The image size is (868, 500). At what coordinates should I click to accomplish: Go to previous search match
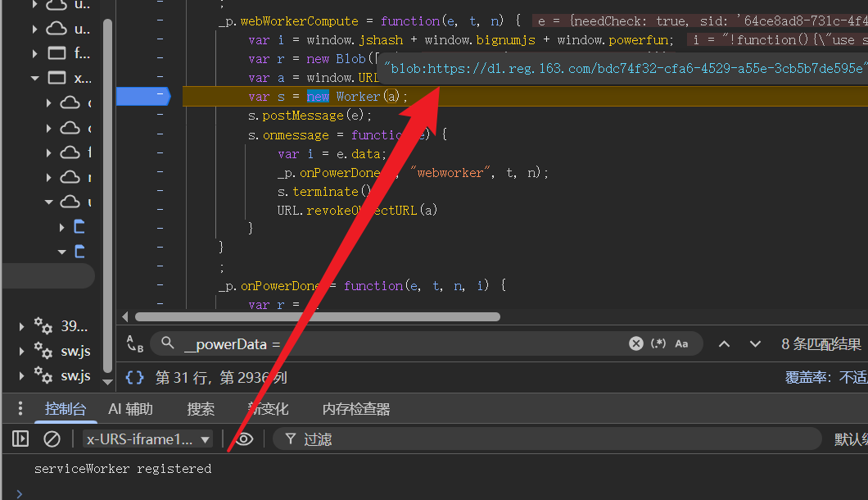point(724,344)
